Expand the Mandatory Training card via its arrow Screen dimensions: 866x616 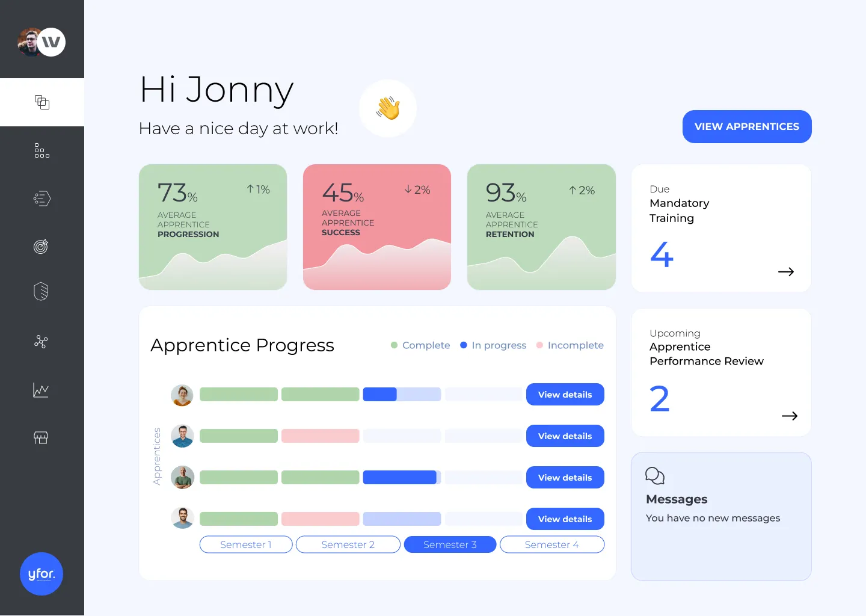coord(786,271)
